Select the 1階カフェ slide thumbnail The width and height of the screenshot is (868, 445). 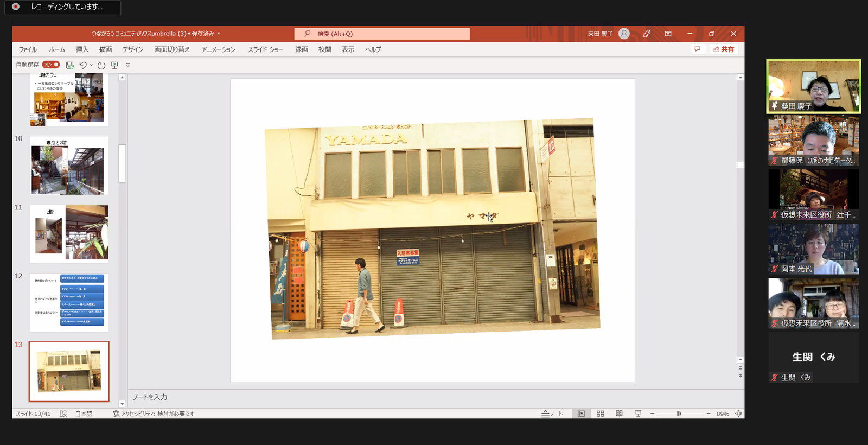(69, 100)
